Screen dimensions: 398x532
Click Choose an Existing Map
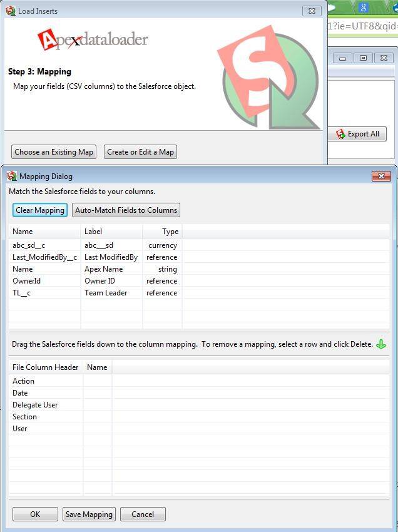[x=54, y=151]
